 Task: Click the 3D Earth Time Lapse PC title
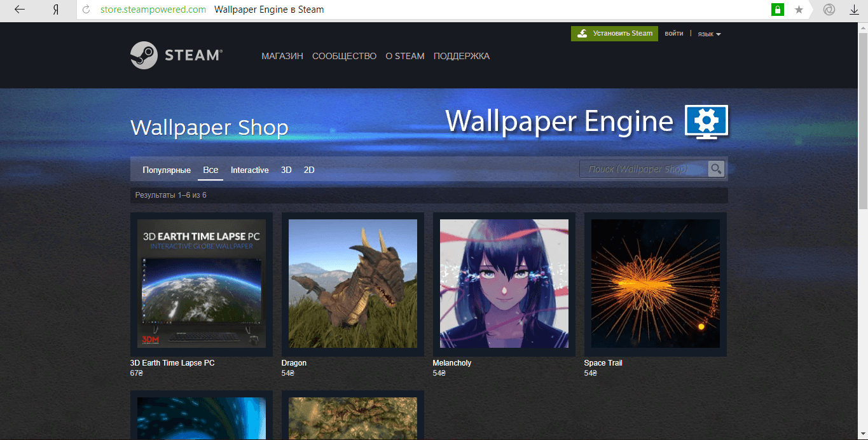pyautogui.click(x=172, y=363)
